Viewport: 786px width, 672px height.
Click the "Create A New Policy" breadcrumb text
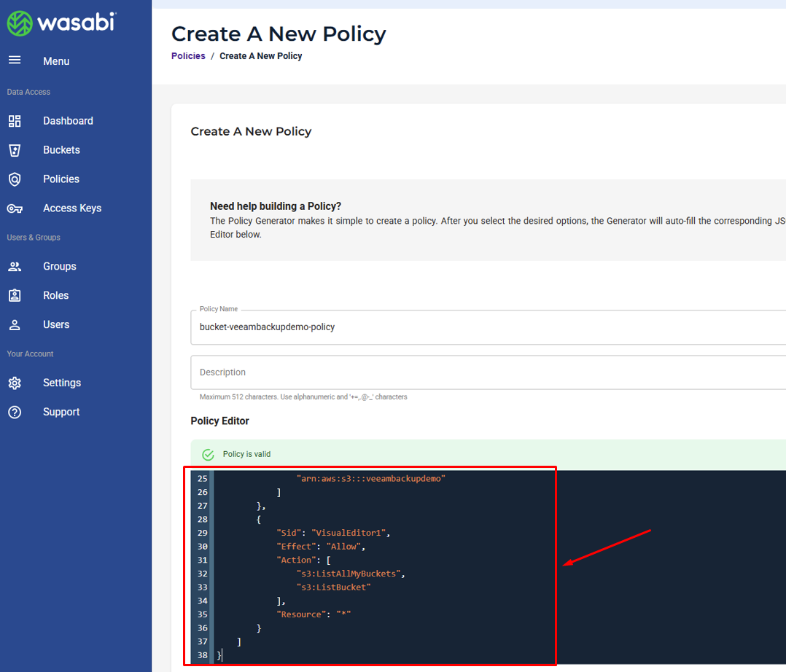click(x=261, y=55)
